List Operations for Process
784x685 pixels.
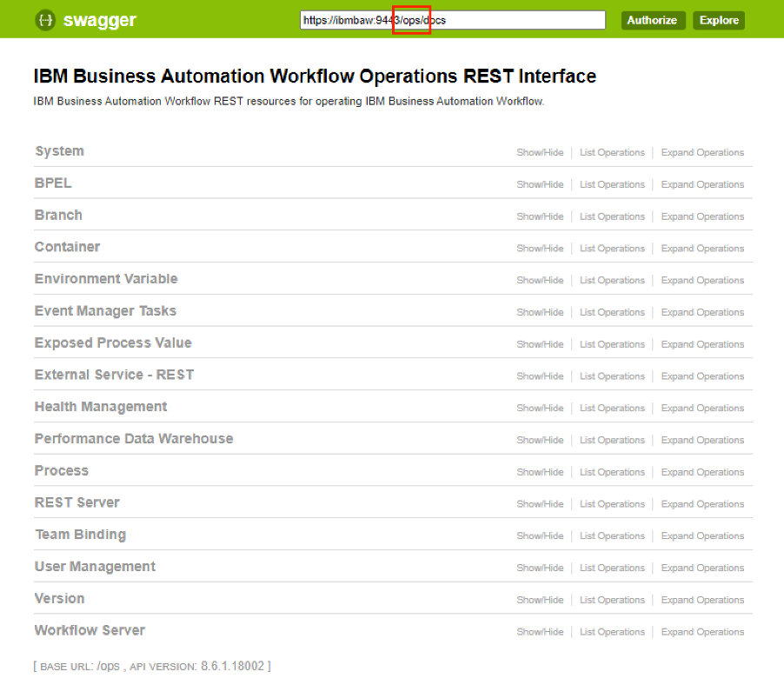(613, 473)
